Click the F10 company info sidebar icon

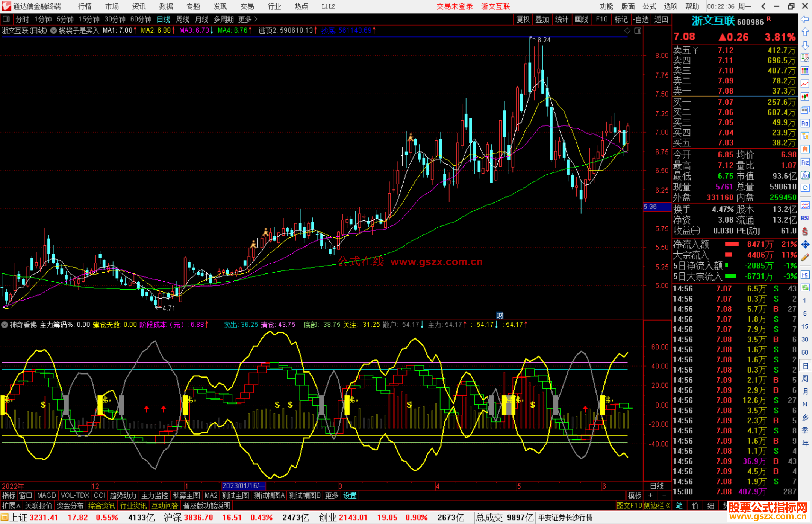click(x=805, y=123)
